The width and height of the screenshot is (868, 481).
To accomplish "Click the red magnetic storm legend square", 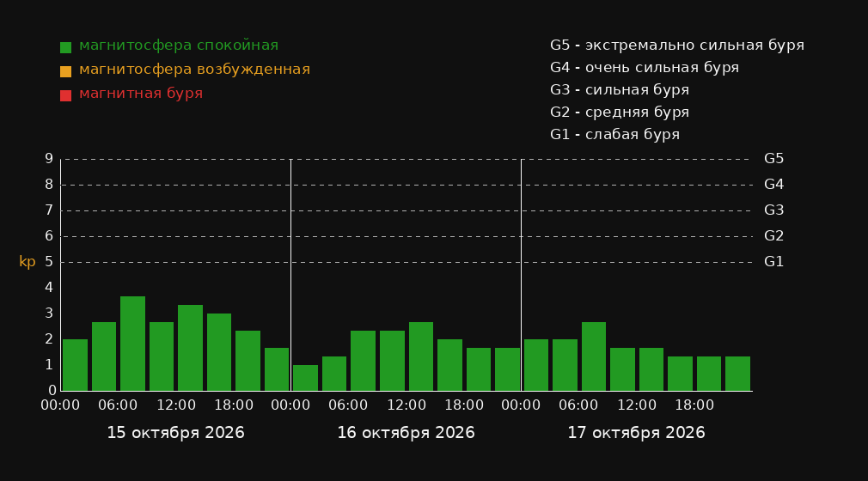I will click(65, 95).
